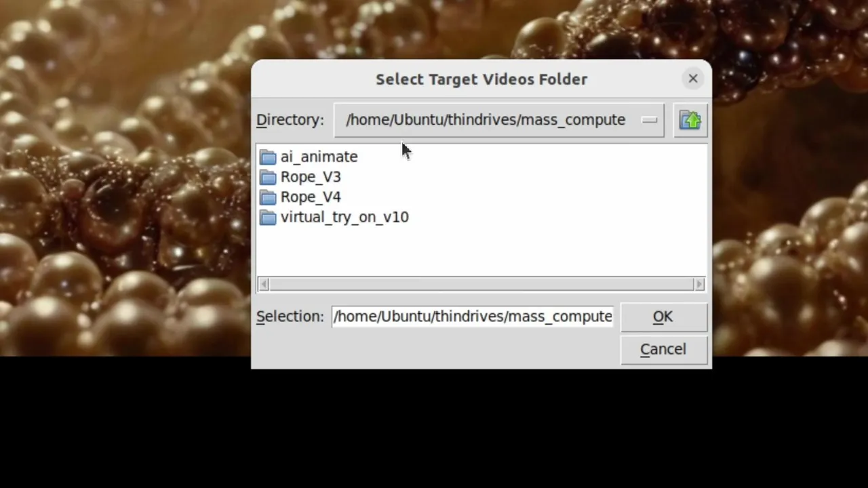Close the Select Target Videos Folder dialog
This screenshot has width=868, height=488.
pos(693,79)
